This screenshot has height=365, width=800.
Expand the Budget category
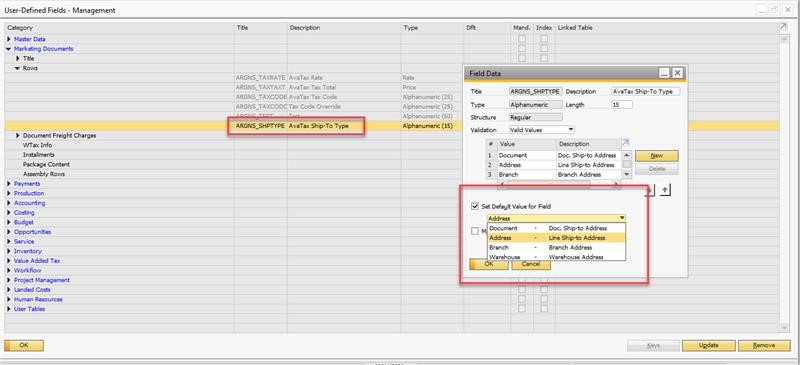(9, 223)
